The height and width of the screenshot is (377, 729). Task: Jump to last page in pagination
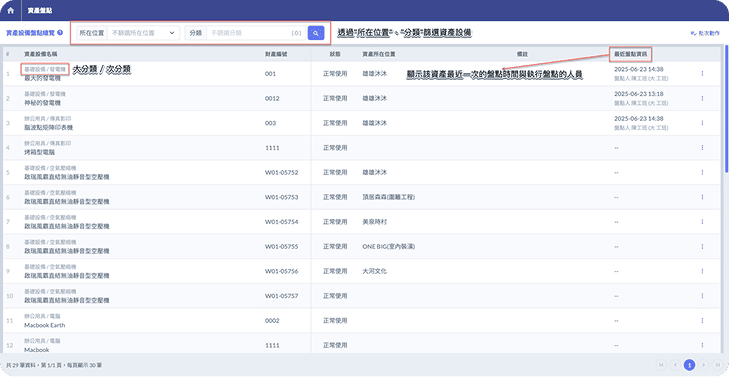[718, 365]
